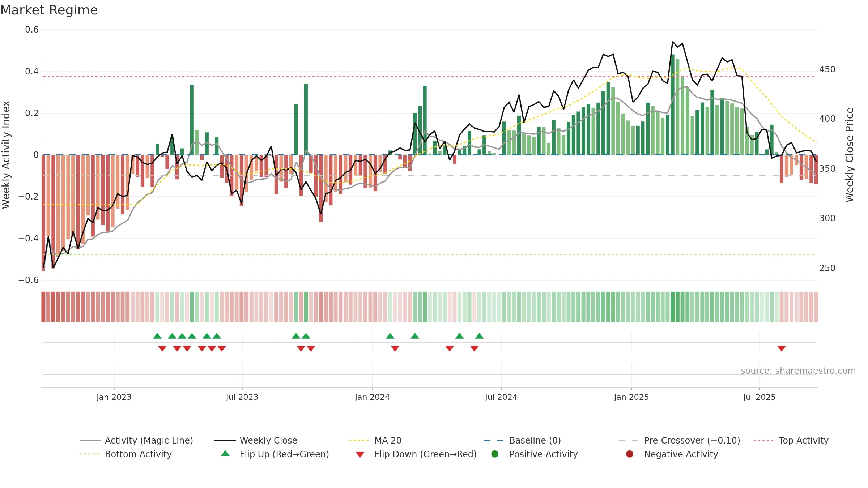The image size is (868, 488).
Task: Toggle the Flip Up (Red→Green) legend entry
Action: pos(275,454)
